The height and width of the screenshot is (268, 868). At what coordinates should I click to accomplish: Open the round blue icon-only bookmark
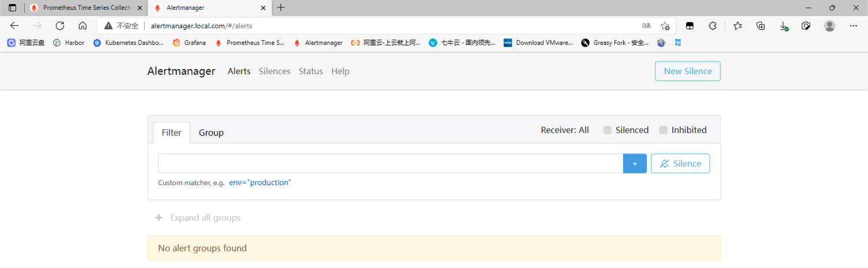(661, 43)
